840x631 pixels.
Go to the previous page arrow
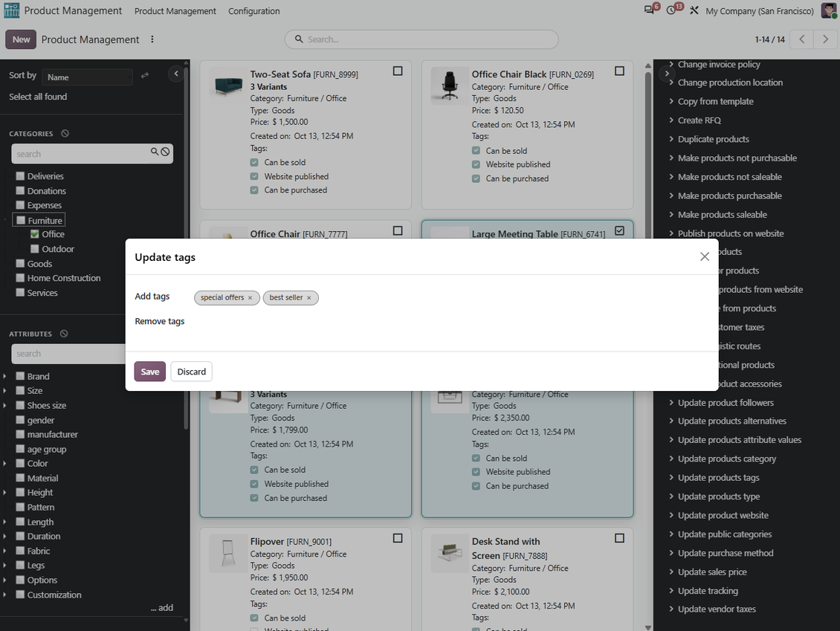(801, 39)
